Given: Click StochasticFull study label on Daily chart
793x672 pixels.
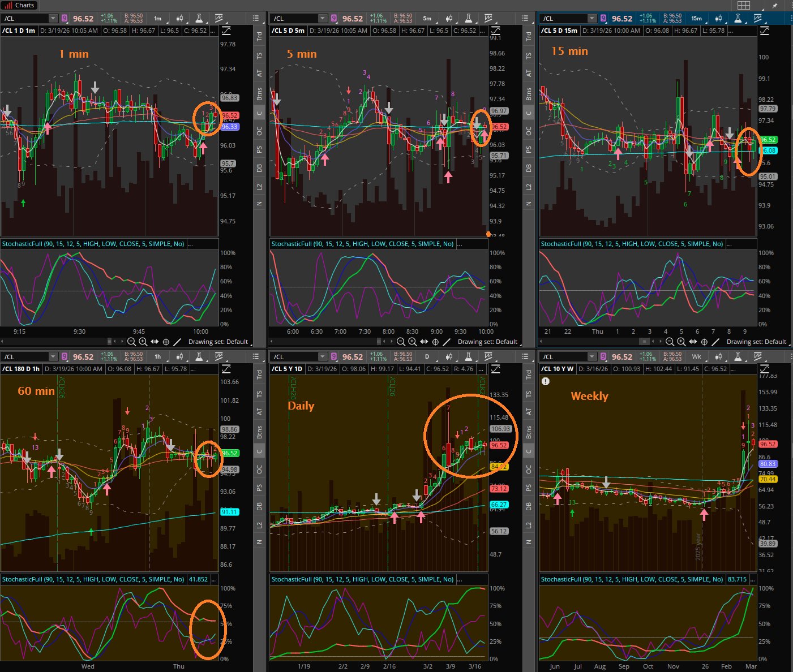Looking at the screenshot, I should pyautogui.click(x=362, y=579).
